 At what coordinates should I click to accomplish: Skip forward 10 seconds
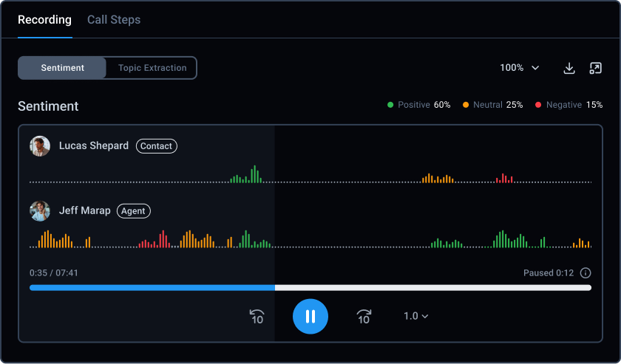click(364, 317)
